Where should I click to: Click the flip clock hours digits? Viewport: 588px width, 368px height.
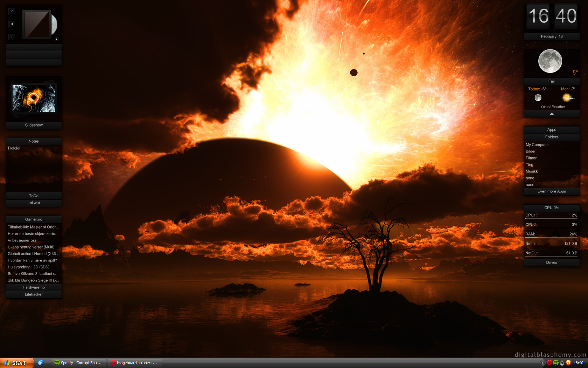pos(539,16)
